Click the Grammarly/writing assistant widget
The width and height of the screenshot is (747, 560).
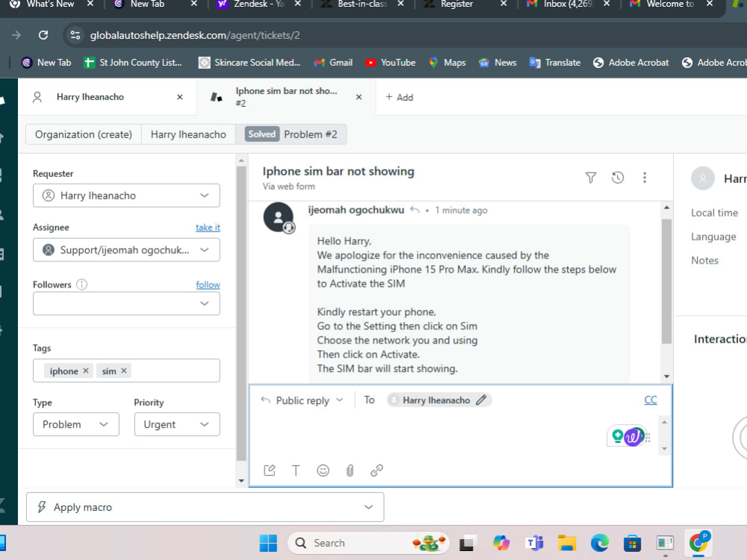tap(628, 436)
